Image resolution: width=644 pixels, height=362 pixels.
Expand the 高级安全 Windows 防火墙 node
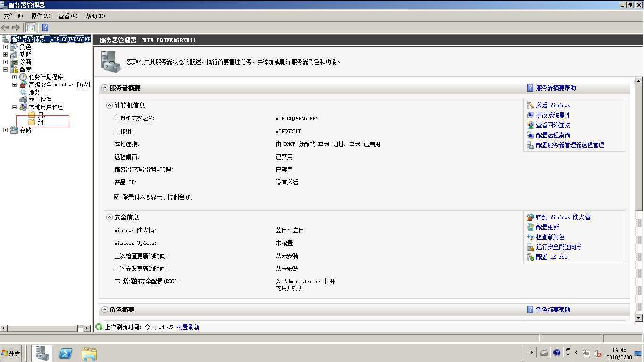[14, 84]
